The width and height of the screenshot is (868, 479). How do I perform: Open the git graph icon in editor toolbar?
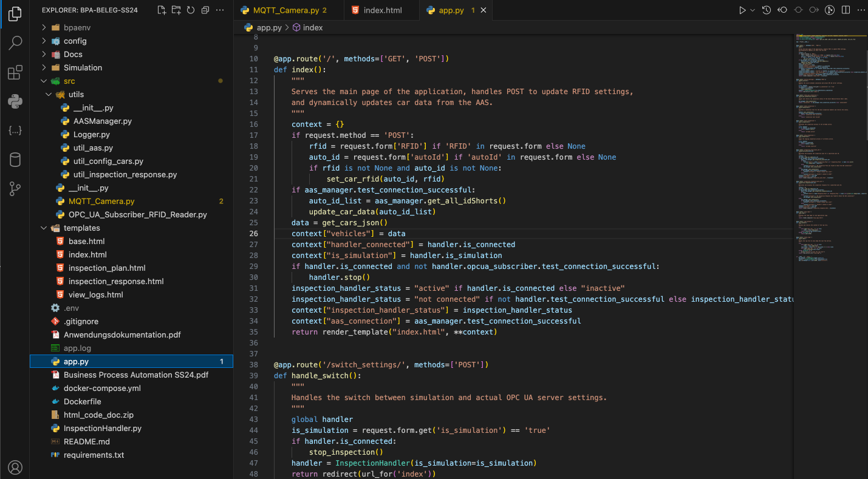[x=830, y=10]
